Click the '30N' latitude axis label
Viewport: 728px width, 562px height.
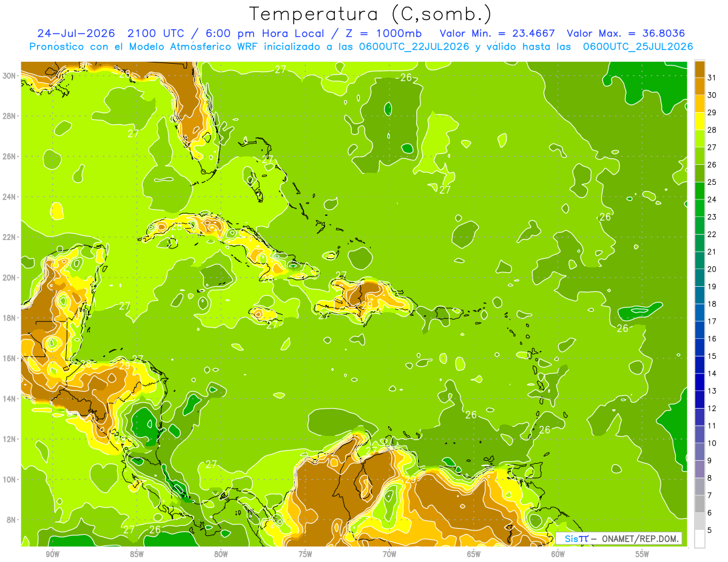10,75
